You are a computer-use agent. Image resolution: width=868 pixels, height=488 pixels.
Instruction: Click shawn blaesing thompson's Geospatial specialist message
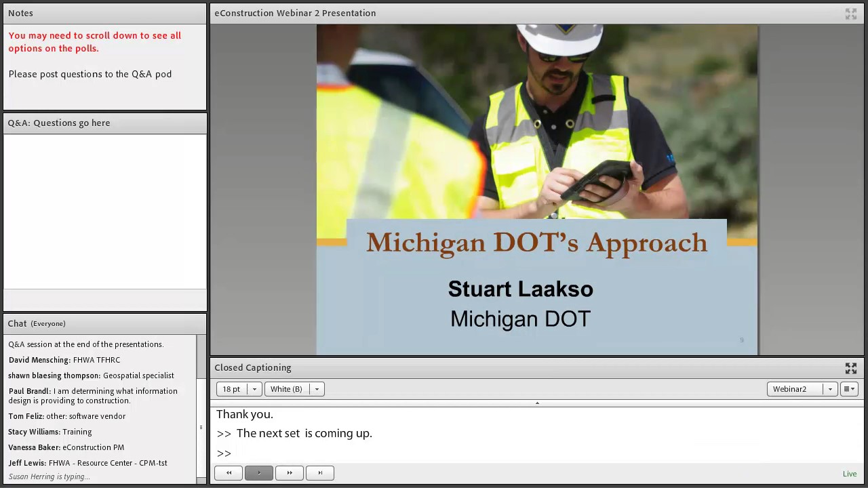point(91,375)
